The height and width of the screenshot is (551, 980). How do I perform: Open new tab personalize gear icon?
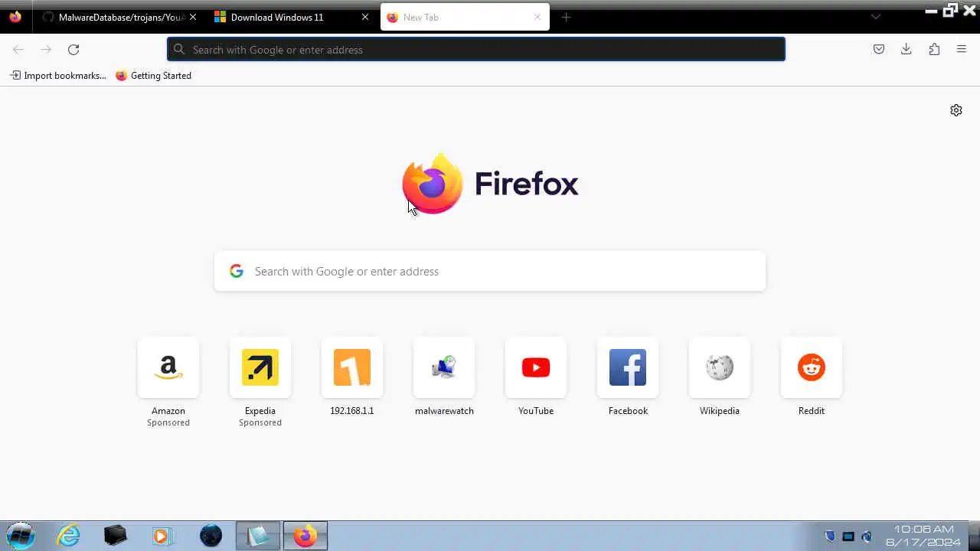[x=956, y=110]
